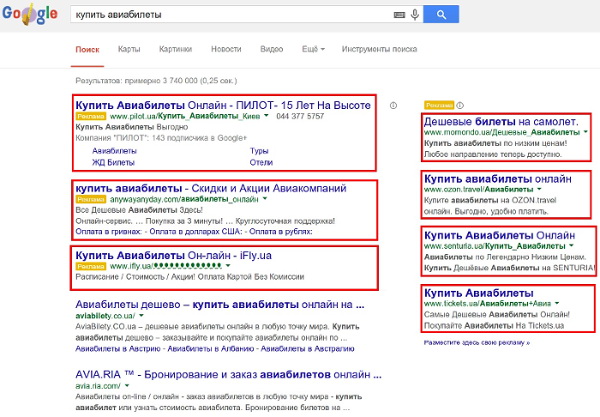Open the Видео tab

(271, 48)
